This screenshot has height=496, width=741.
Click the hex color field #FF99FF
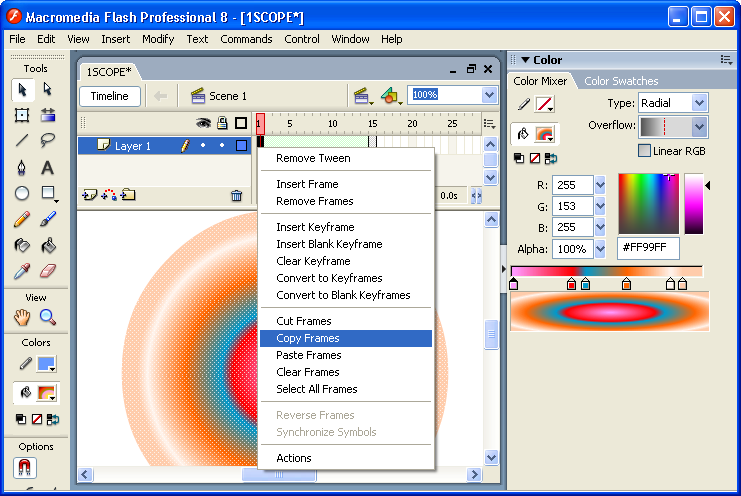coord(647,248)
